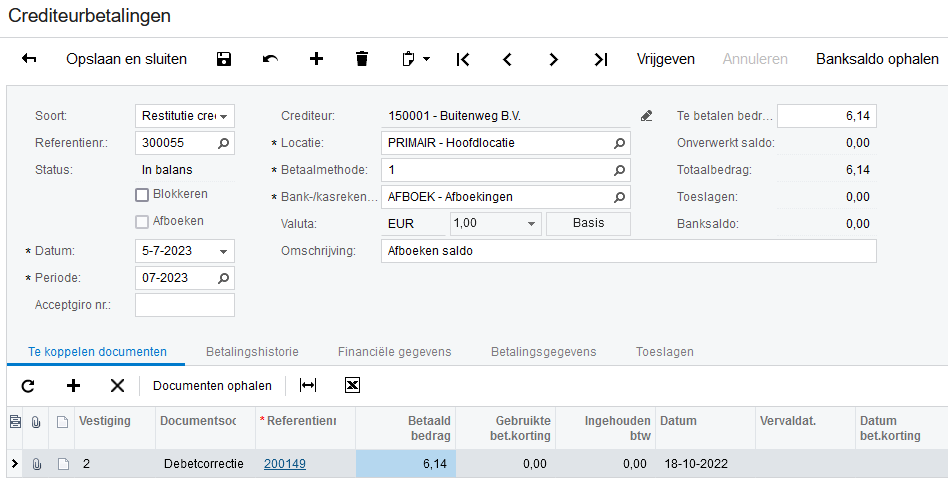Click the Te betalen bedrag input field

[x=826, y=116]
